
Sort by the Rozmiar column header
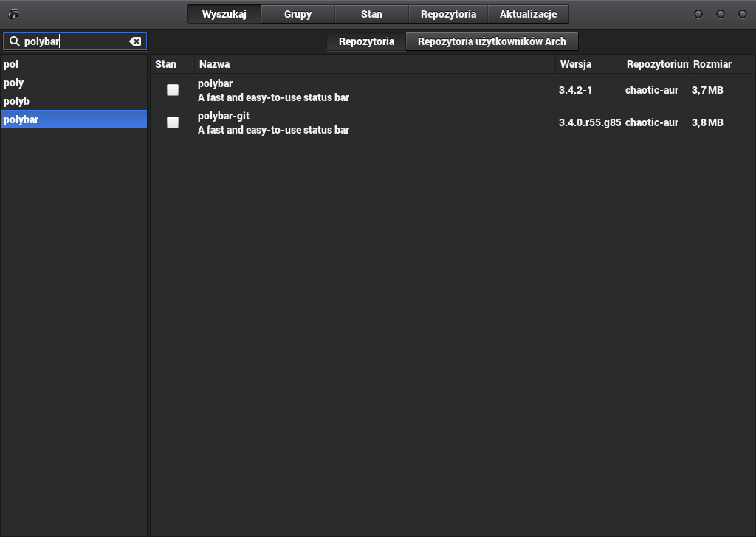point(722,64)
